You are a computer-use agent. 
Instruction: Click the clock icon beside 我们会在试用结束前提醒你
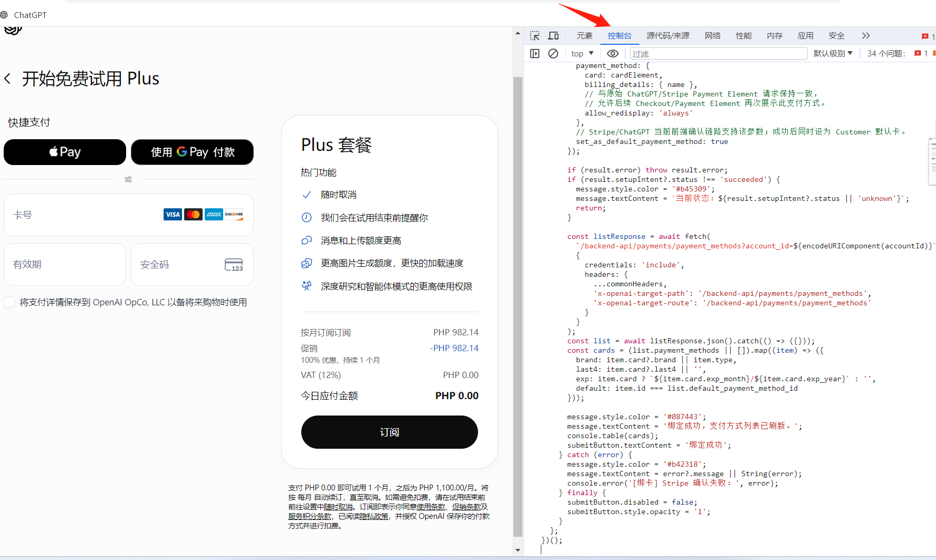pos(307,218)
